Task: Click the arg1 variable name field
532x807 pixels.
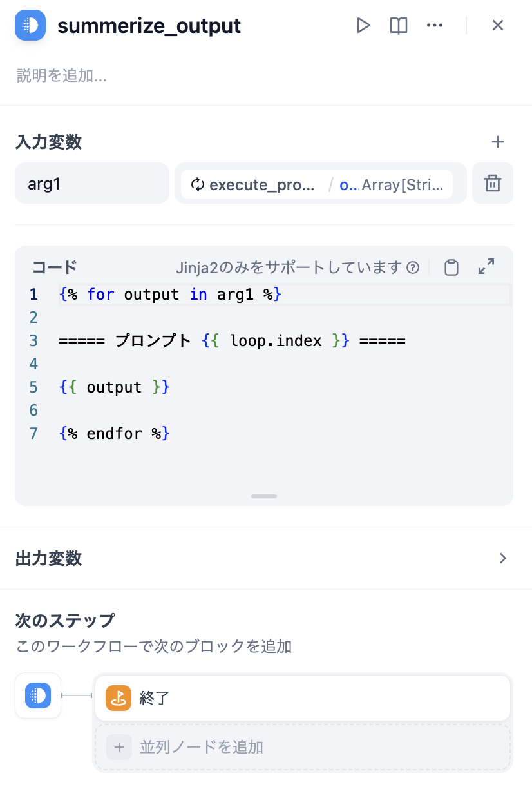Action: (92, 184)
